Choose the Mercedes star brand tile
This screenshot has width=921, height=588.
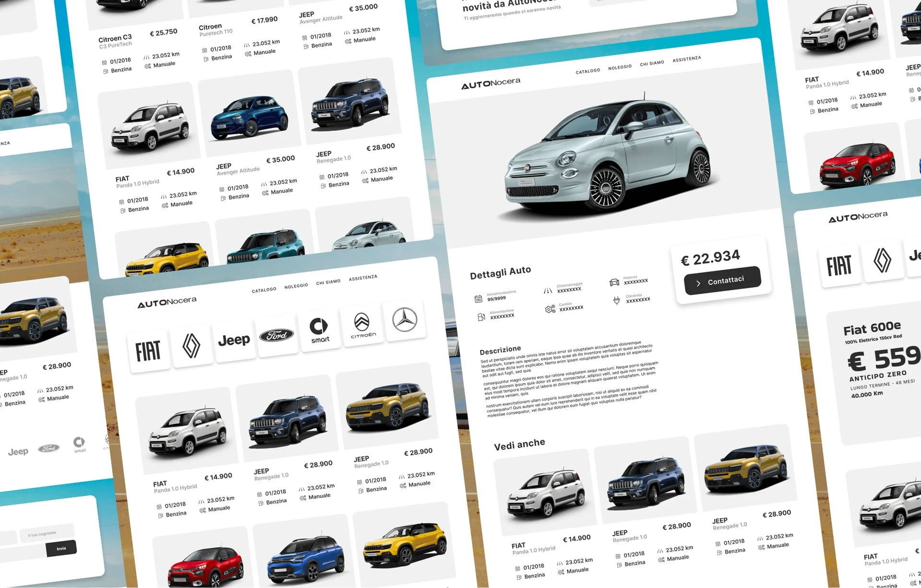click(x=405, y=320)
